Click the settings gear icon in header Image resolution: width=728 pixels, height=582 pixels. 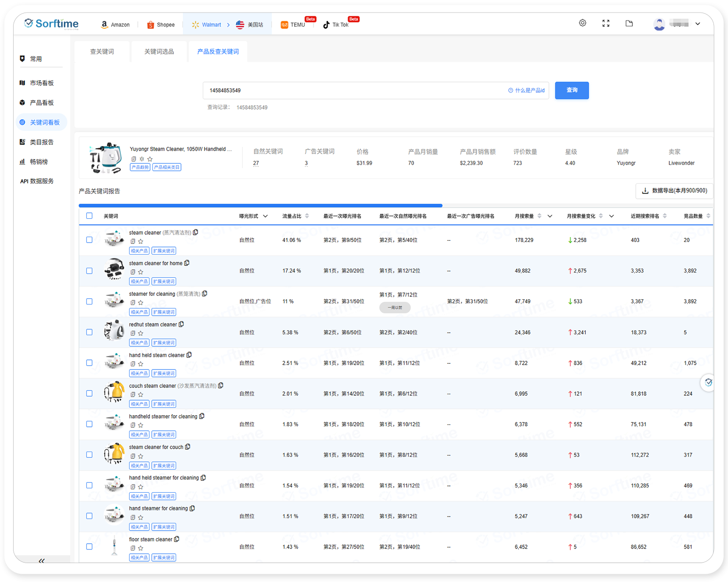[582, 23]
